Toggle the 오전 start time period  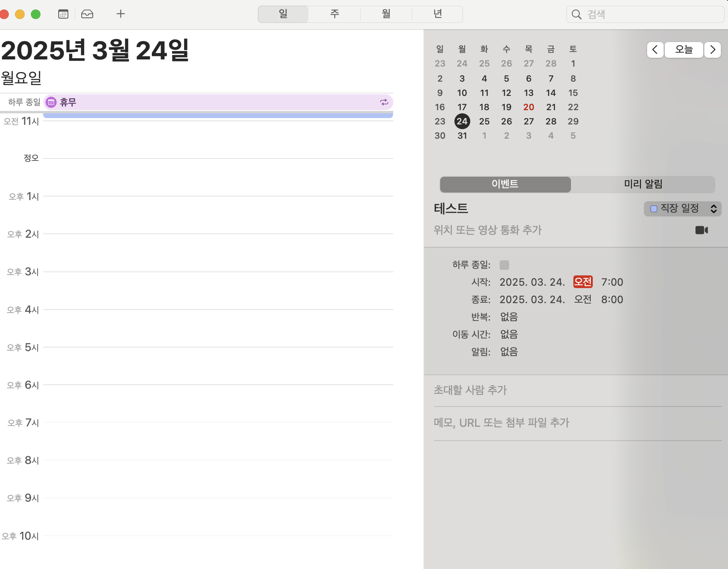pyautogui.click(x=582, y=282)
